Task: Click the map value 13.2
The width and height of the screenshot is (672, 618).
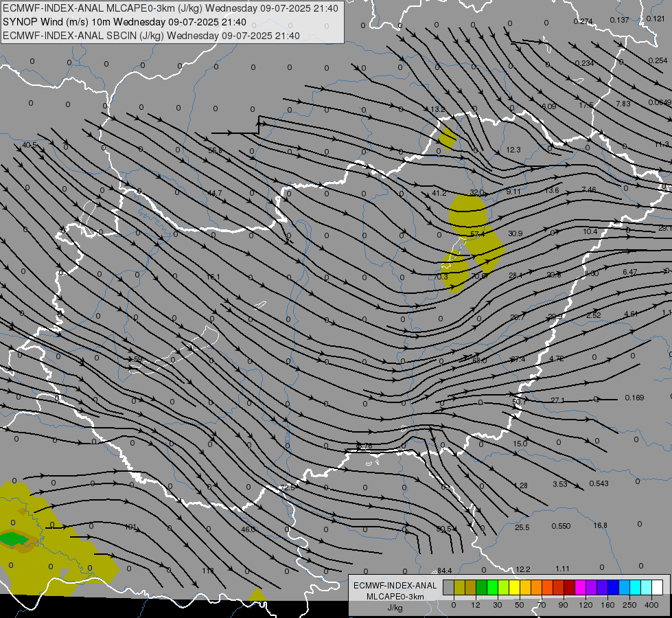Action: click(x=437, y=109)
